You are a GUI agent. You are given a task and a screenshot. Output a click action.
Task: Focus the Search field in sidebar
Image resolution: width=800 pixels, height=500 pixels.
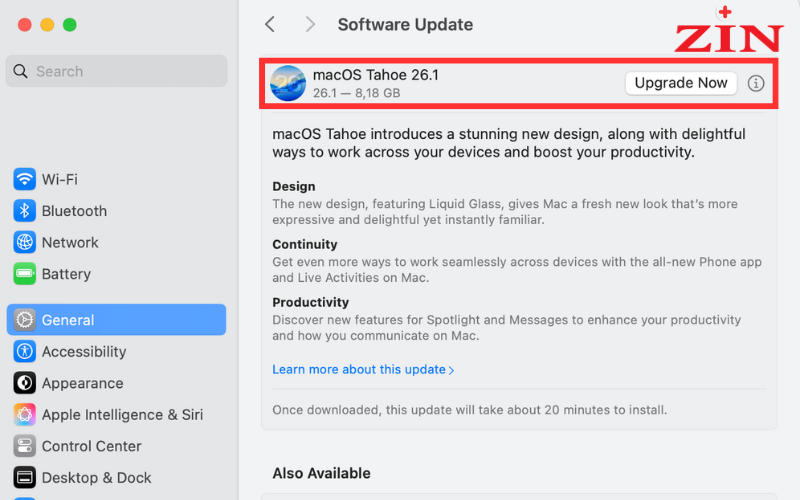pyautogui.click(x=116, y=71)
